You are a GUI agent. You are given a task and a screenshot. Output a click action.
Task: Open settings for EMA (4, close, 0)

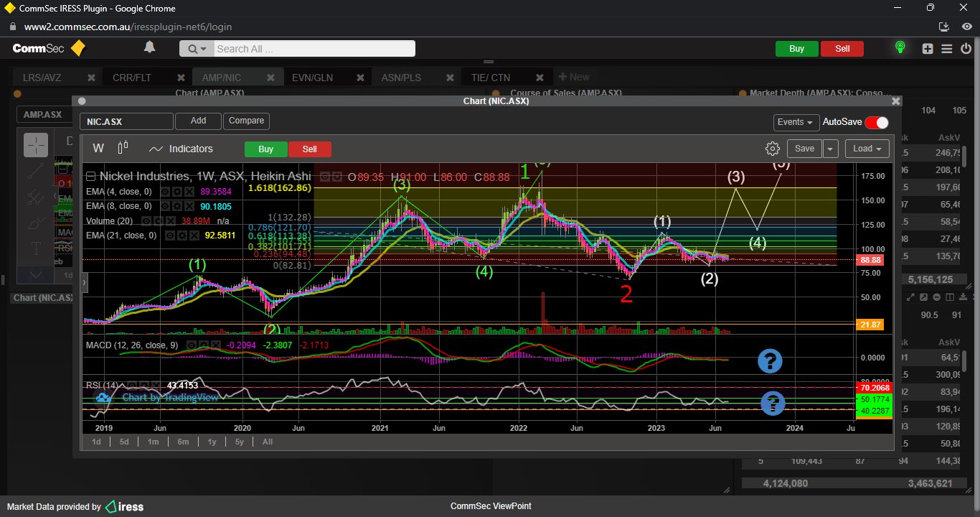click(176, 192)
